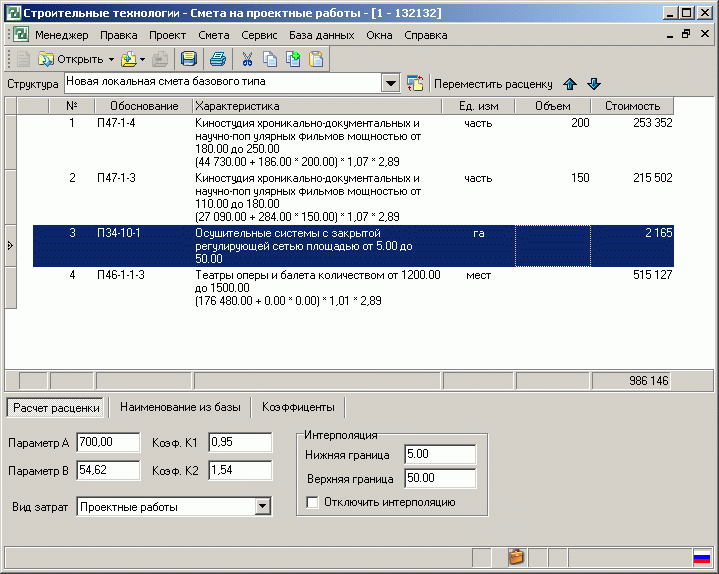Click the print icon in toolbar
The image size is (719, 574).
coord(217,59)
